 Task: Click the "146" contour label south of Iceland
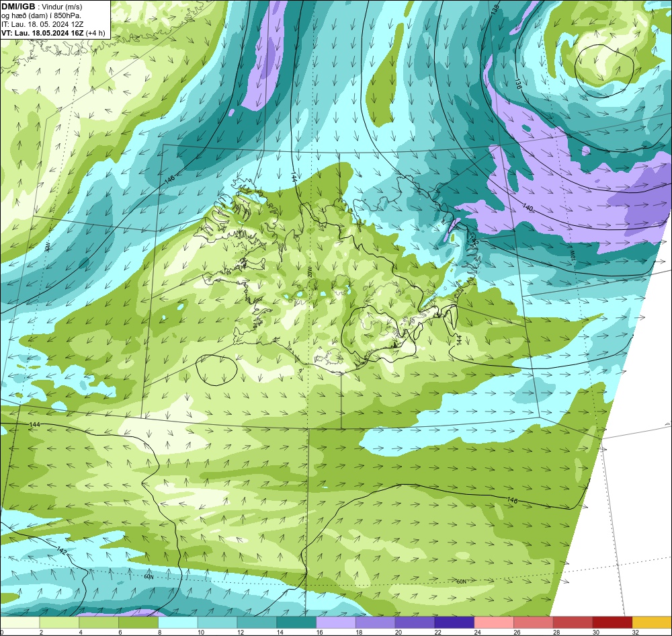(512, 500)
